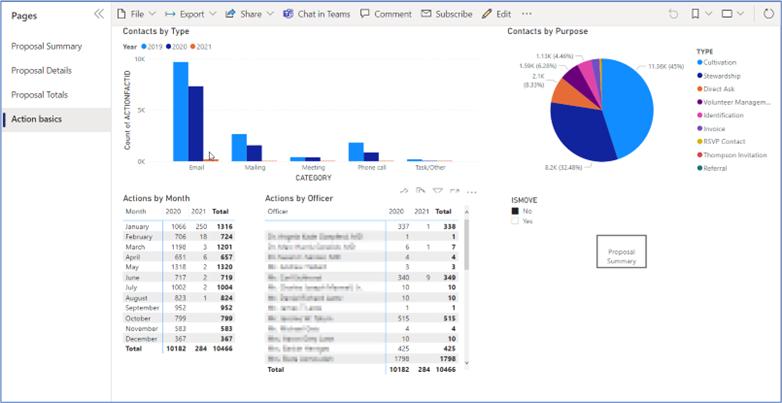Click May total value 1320
Image resolution: width=782 pixels, height=403 pixels.
click(x=224, y=267)
